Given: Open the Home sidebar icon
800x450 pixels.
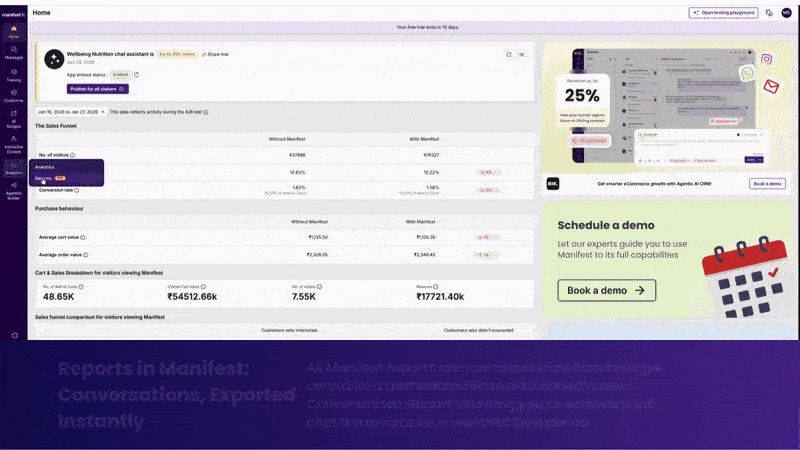Looking at the screenshot, I should (x=13, y=30).
